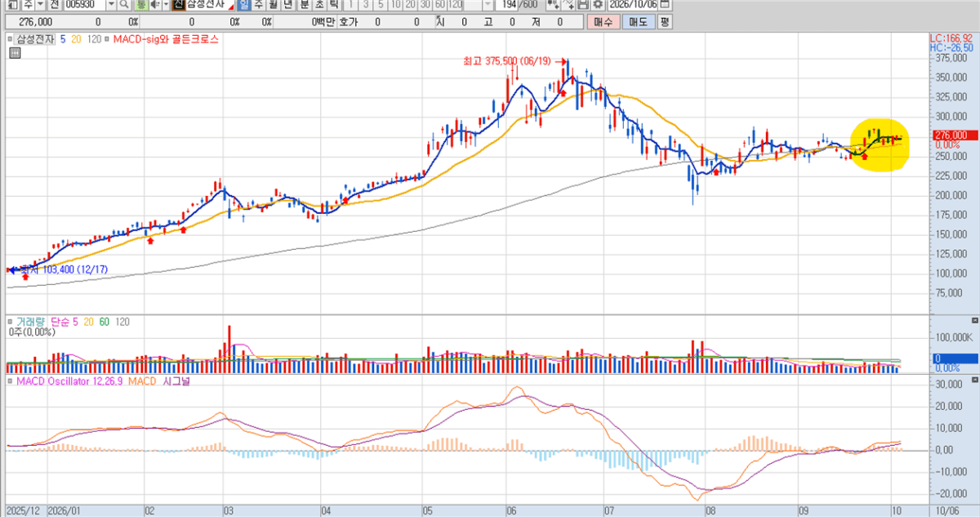The height and width of the screenshot is (517, 980).
Task: Click the grid icon under 삼성전자 label
Action: [14, 54]
